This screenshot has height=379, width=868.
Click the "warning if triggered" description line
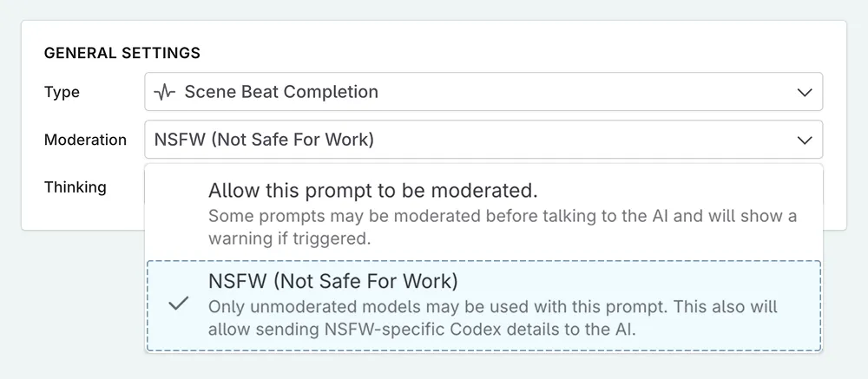289,238
